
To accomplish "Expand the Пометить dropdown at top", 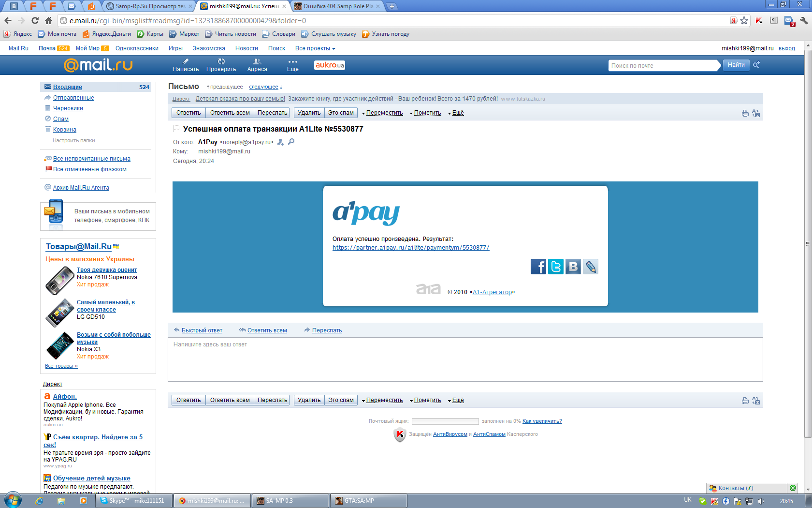I will click(x=425, y=113).
